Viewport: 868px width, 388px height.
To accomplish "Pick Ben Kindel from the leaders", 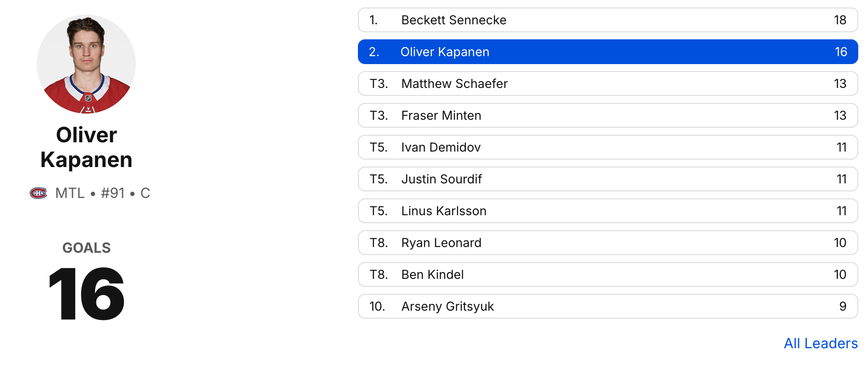I will coord(607,274).
